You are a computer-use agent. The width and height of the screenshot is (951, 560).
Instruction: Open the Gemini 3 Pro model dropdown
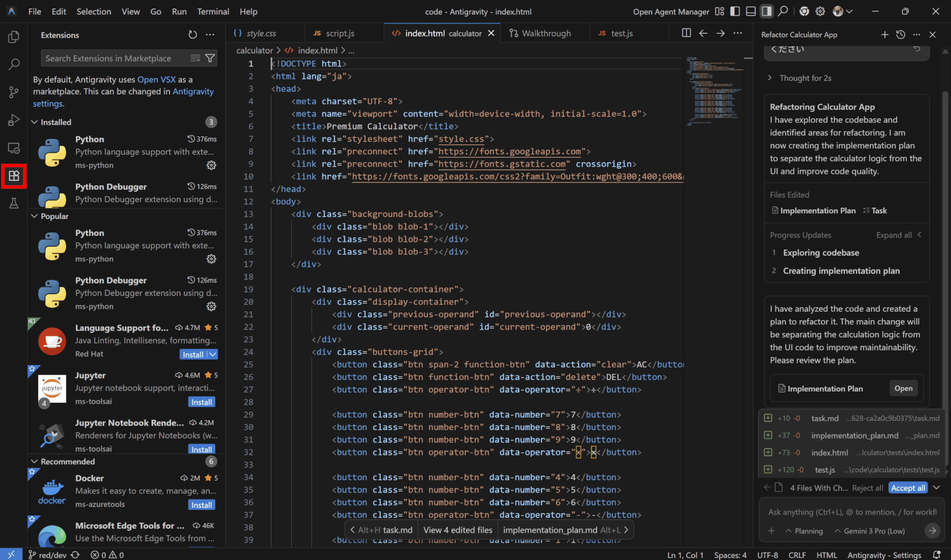pos(869,531)
